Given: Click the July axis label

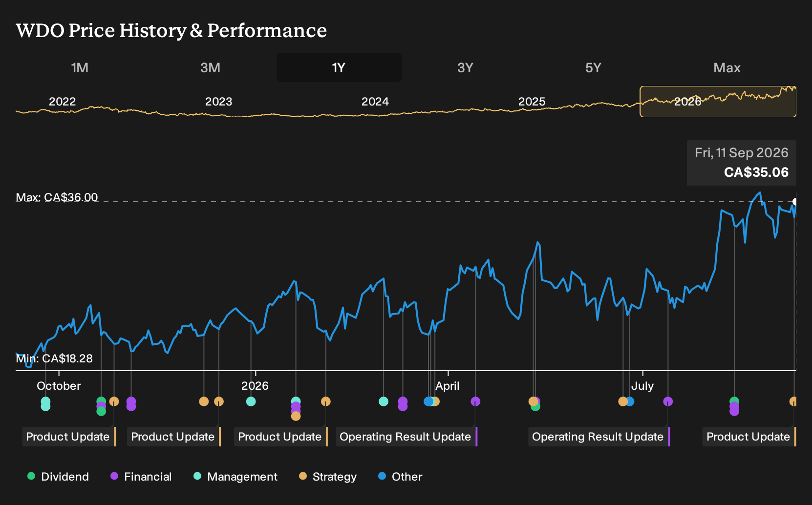Looking at the screenshot, I should pos(642,386).
